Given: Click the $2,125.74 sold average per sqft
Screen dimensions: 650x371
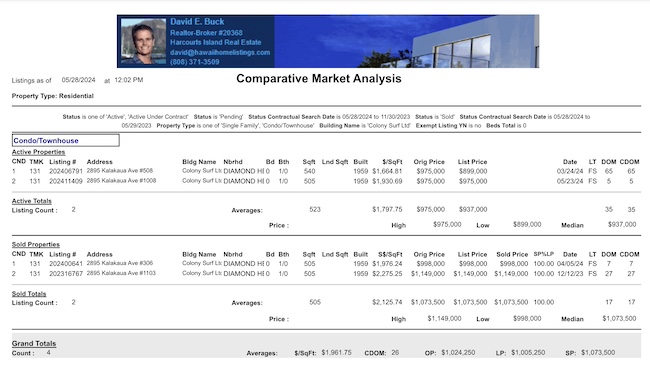Looking at the screenshot, I should 387,302.
